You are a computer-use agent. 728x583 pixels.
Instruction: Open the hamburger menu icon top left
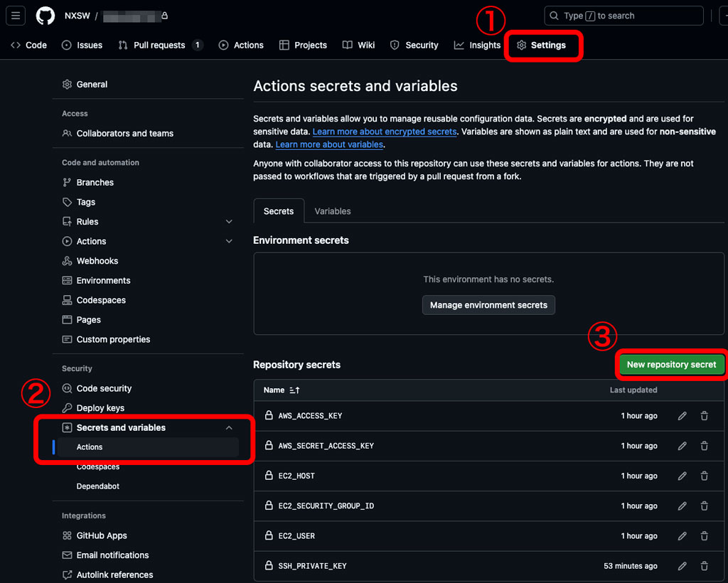click(x=16, y=16)
